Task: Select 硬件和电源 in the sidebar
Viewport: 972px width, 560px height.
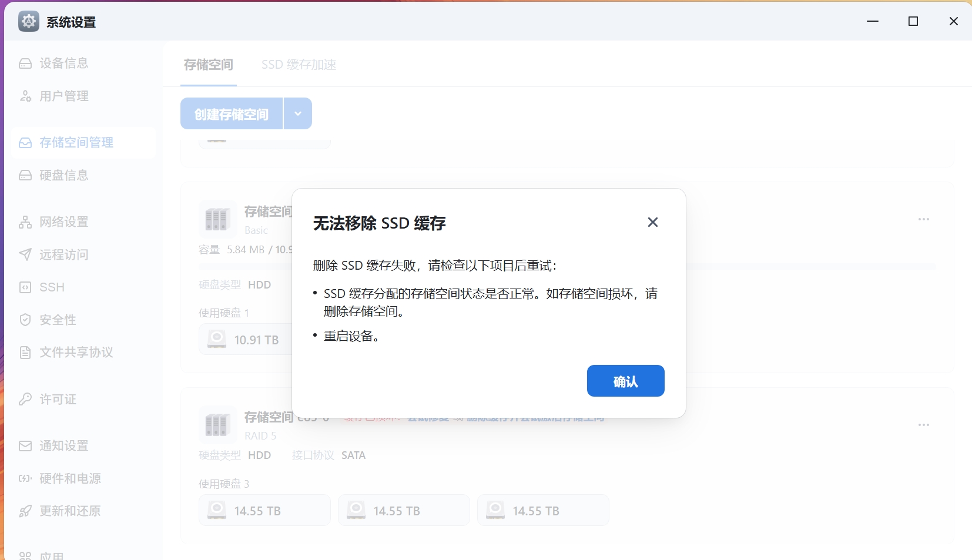Action: coord(25,478)
